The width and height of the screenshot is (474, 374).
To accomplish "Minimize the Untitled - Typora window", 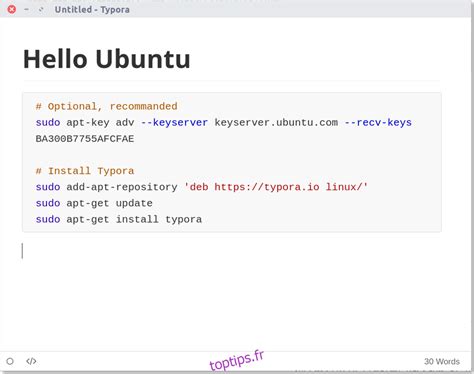I will click(26, 9).
